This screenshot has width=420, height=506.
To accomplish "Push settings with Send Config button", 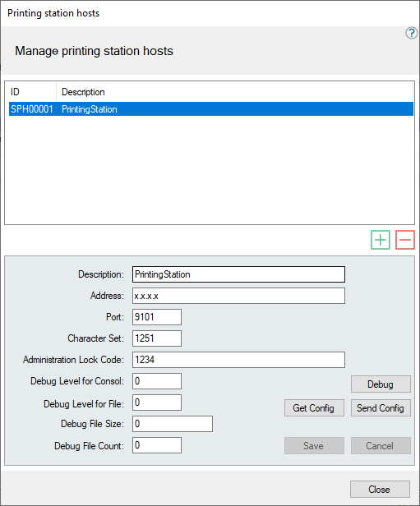I will click(381, 408).
